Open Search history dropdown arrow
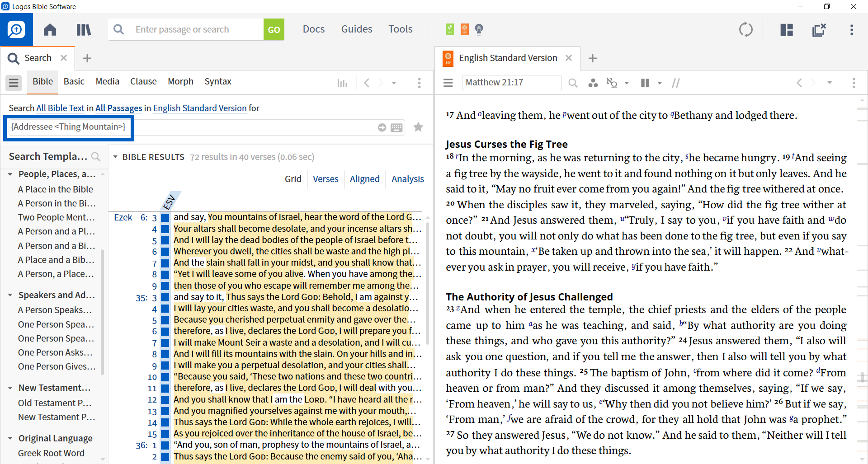The image size is (868, 464). click(394, 83)
